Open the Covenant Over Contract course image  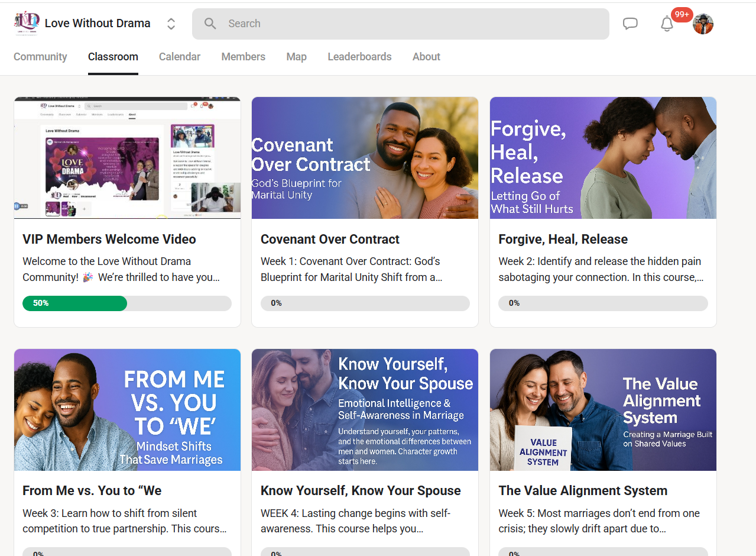(365, 158)
